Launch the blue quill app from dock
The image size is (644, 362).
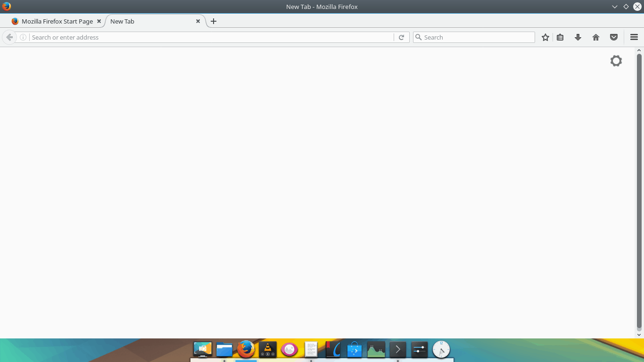coord(333,350)
